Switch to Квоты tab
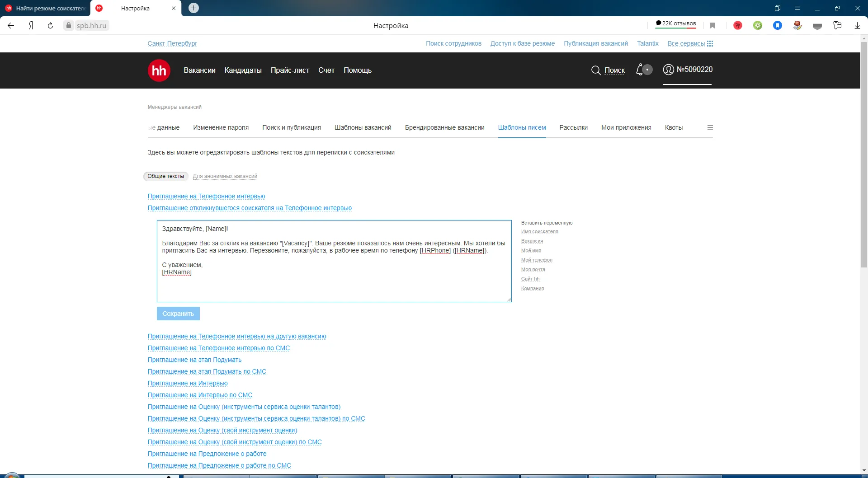Viewport: 868px width, 478px height. point(674,127)
